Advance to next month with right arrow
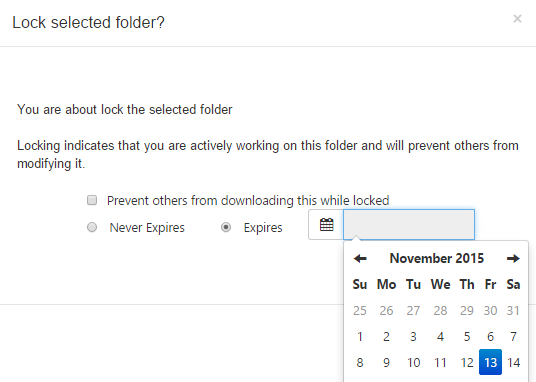The height and width of the screenshot is (382, 536). tap(513, 259)
